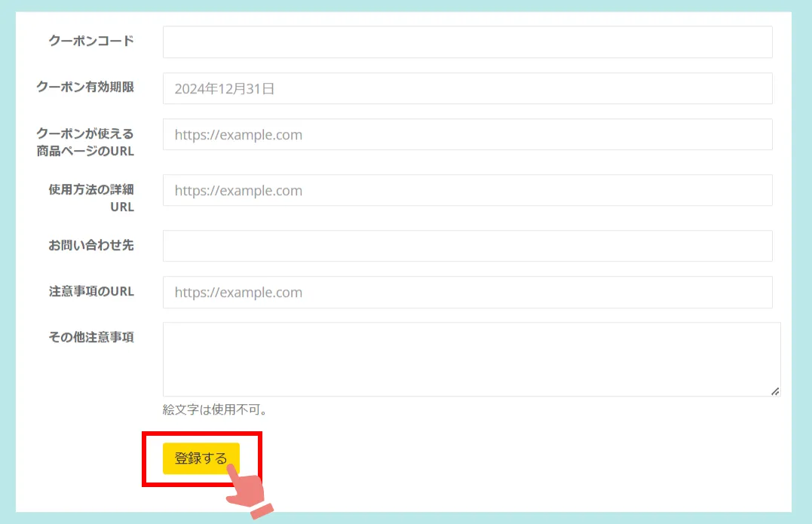Click the クーポンが使える商品ページのURL label
This screenshot has height=524, width=812.
[x=85, y=142]
